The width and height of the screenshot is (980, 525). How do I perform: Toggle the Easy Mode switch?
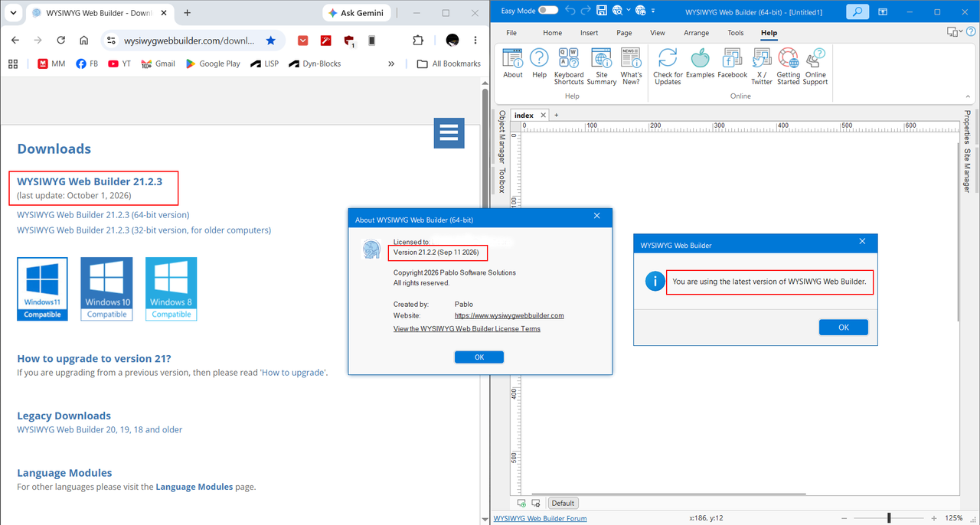point(548,11)
